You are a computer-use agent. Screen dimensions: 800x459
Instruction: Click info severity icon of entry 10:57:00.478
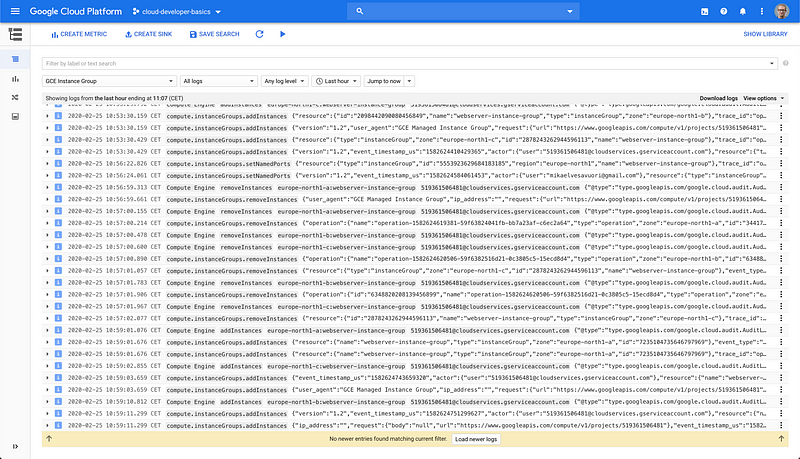(x=58, y=235)
